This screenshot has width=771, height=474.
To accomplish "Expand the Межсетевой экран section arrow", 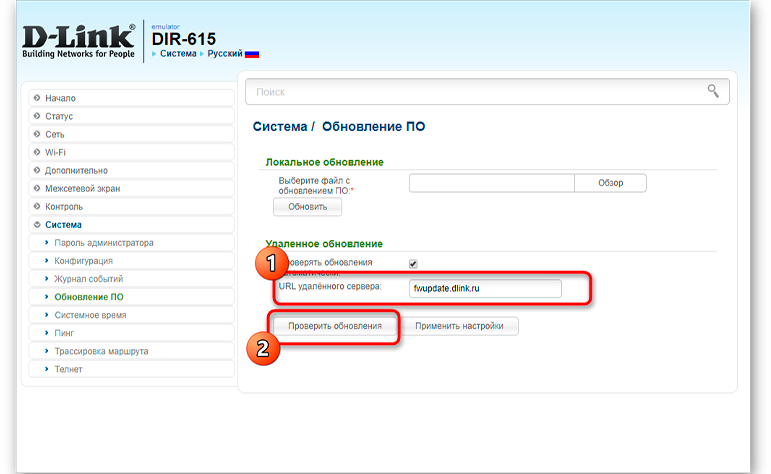I will [37, 188].
